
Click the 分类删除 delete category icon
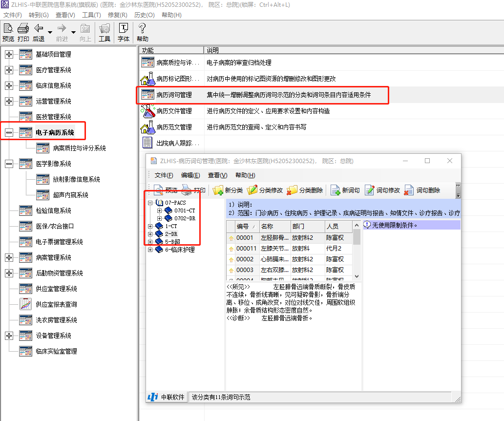point(292,190)
